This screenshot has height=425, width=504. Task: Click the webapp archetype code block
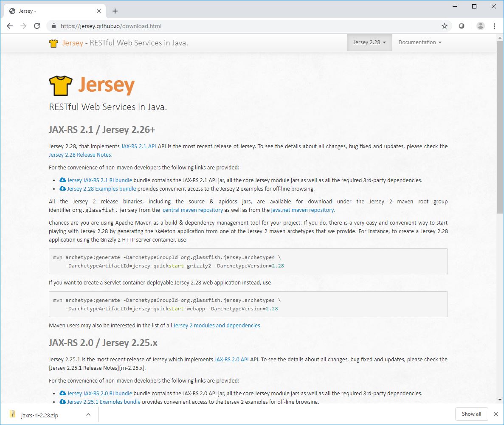click(x=248, y=304)
